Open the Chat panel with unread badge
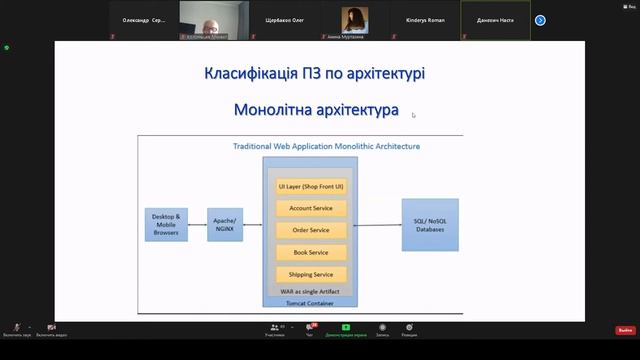 pyautogui.click(x=310, y=330)
